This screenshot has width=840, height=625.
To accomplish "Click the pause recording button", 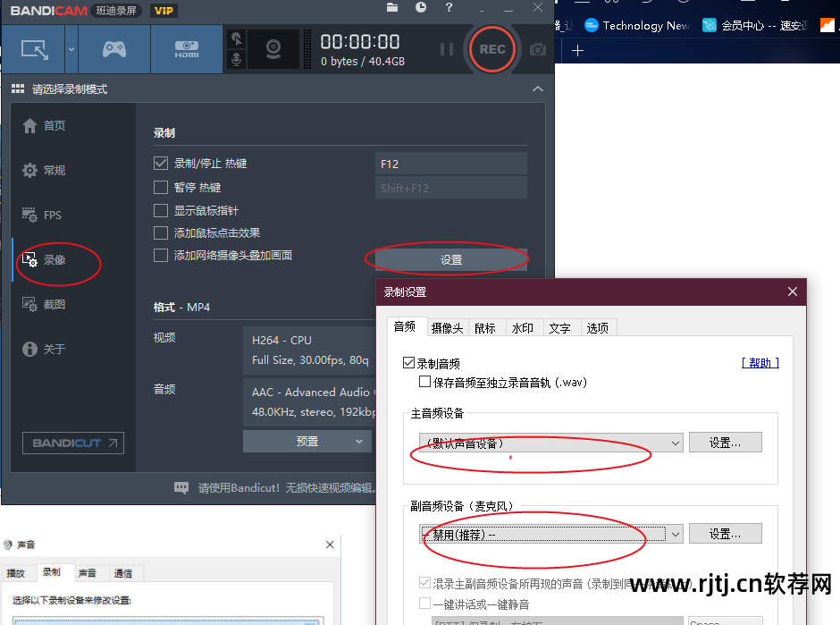I will tap(446, 49).
